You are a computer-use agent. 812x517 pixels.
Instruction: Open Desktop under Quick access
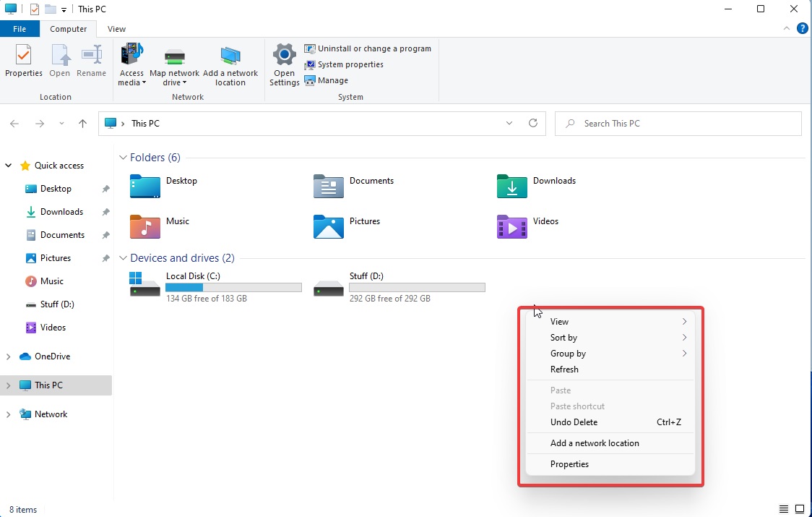click(x=56, y=189)
